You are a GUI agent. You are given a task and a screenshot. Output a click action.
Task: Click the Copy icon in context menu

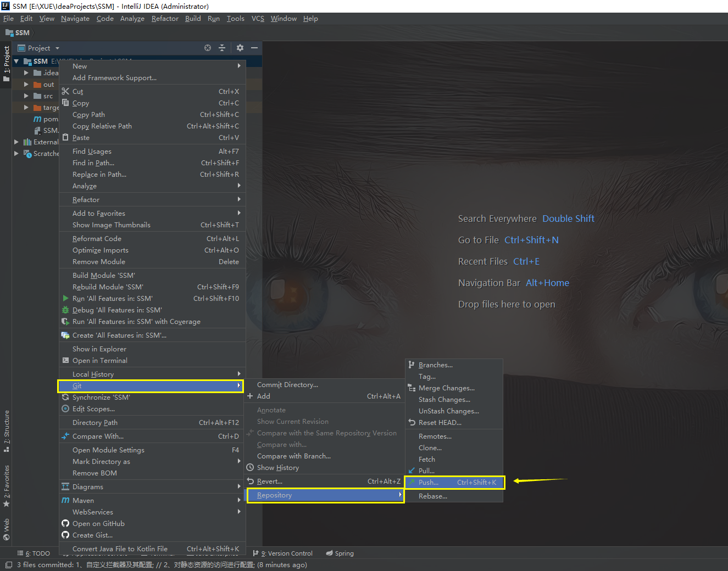pos(65,103)
